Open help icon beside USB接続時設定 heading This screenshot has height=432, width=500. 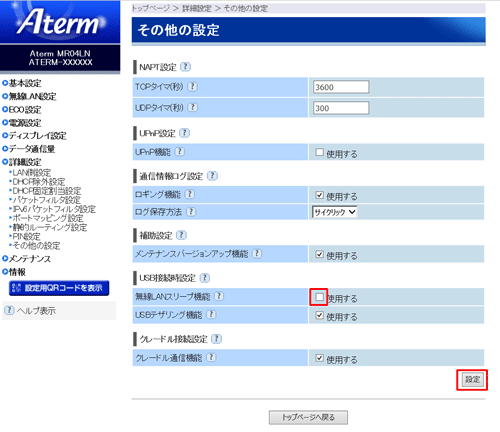[205, 278]
